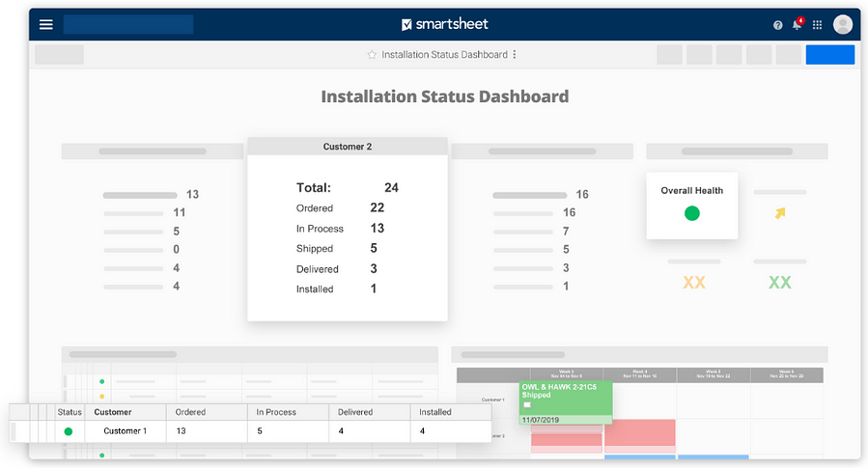Click the In Process column header
The height and width of the screenshot is (468, 868).
coord(276,412)
